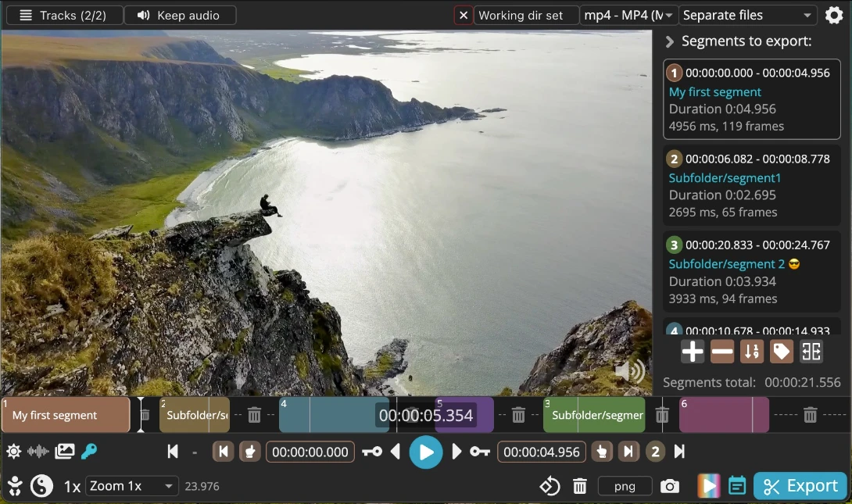Click trash icon after segment 6 on timeline

[x=810, y=416]
